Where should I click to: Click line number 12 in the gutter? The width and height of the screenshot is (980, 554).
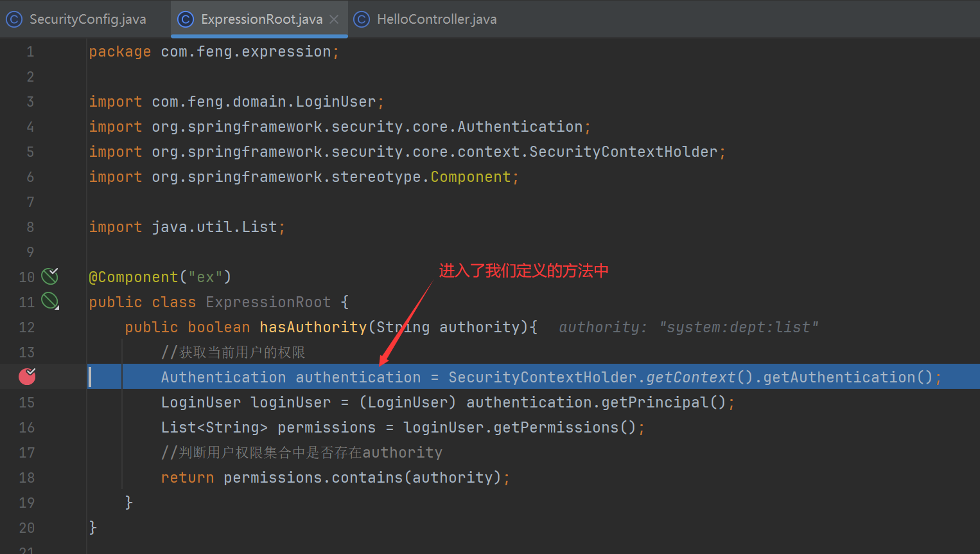pos(26,327)
